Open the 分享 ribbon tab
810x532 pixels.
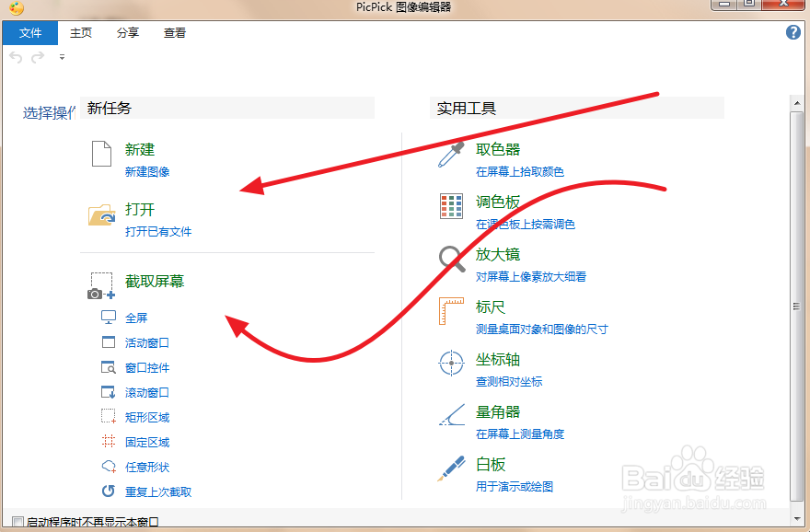[x=128, y=32]
